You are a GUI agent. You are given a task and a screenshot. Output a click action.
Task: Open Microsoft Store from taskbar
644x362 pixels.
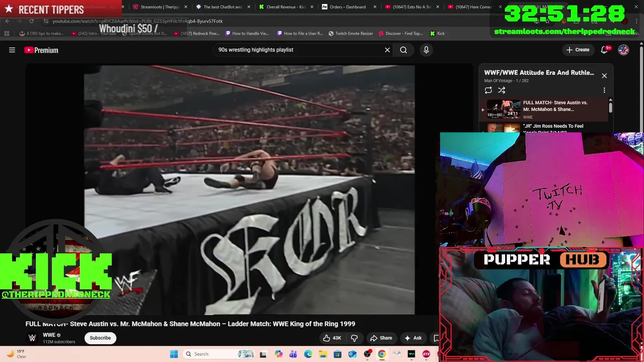[338, 354]
